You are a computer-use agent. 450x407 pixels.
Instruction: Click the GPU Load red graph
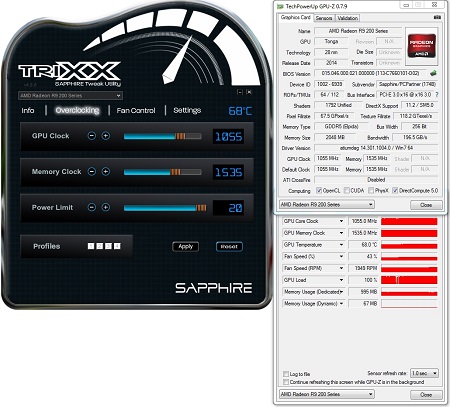pyautogui.click(x=409, y=280)
